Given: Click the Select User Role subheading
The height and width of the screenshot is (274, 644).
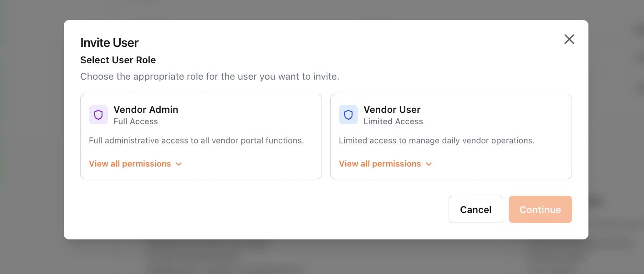Looking at the screenshot, I should [x=118, y=60].
